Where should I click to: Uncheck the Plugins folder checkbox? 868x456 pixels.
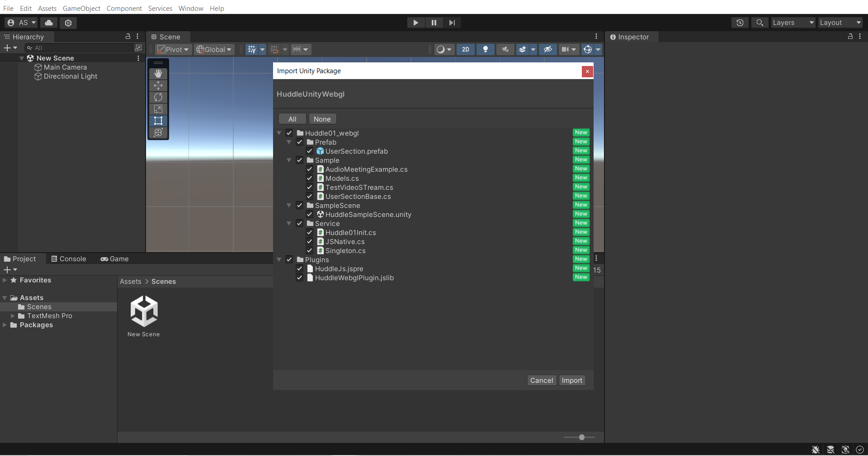pos(289,260)
